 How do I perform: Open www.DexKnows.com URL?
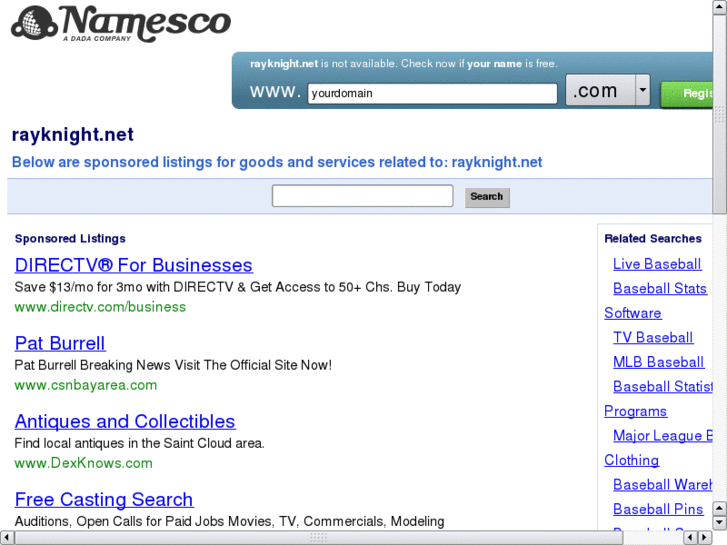[83, 463]
